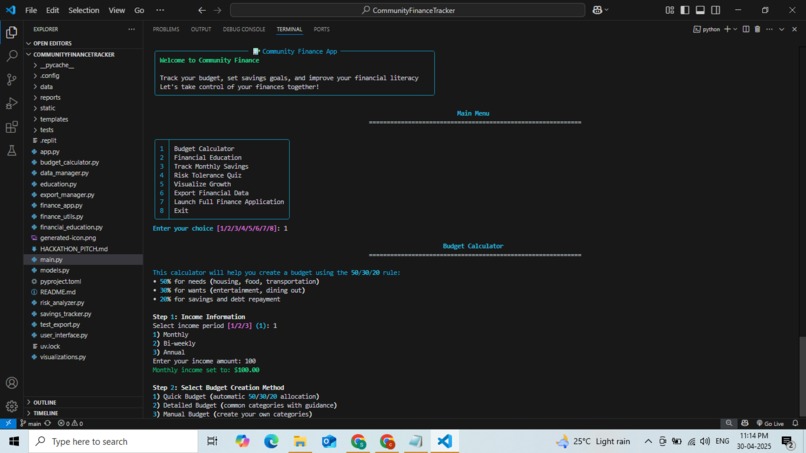This screenshot has height=453, width=806.
Task: Toggle the bottom panel visibility
Action: pyautogui.click(x=700, y=10)
